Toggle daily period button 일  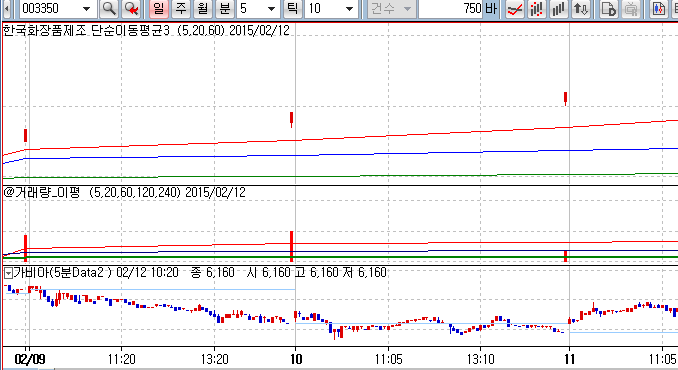[159, 8]
